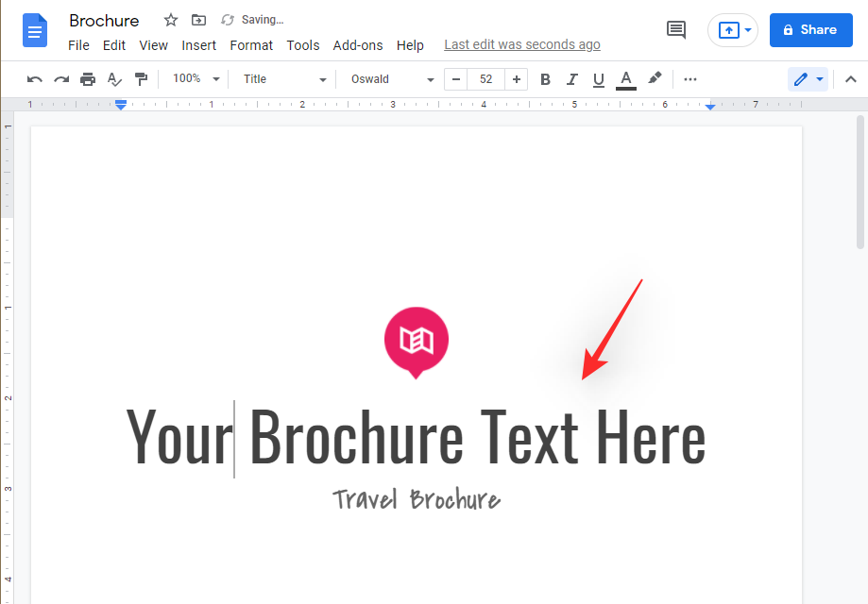Click the font size field showing 52
Image resolution: width=868 pixels, height=604 pixels.
click(x=486, y=79)
